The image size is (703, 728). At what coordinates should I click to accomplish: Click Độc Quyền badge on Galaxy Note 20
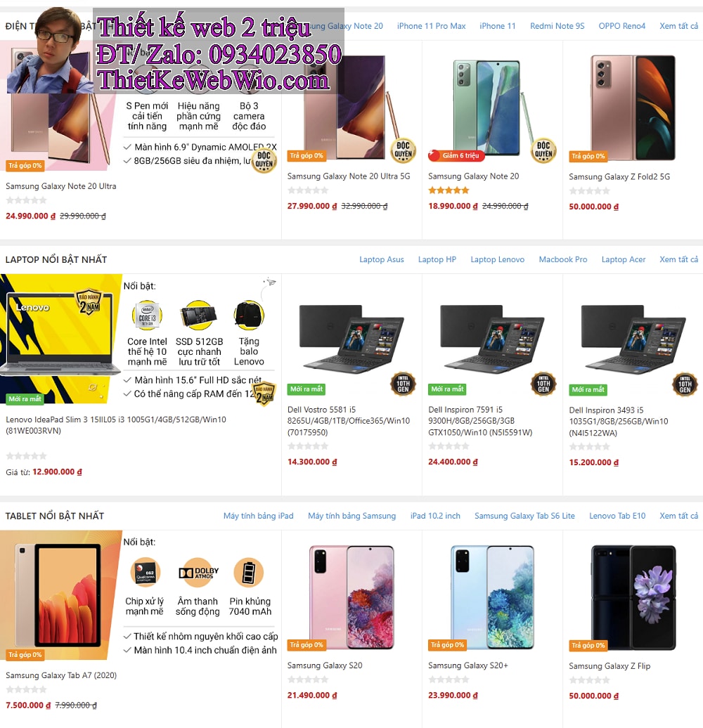pyautogui.click(x=543, y=151)
